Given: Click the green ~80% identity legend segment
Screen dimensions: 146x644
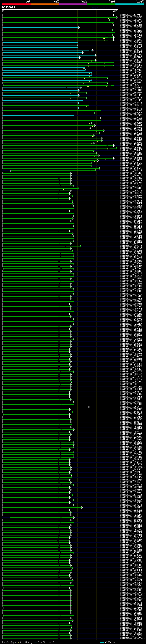Looking at the screenshot, I should [101, 4].
